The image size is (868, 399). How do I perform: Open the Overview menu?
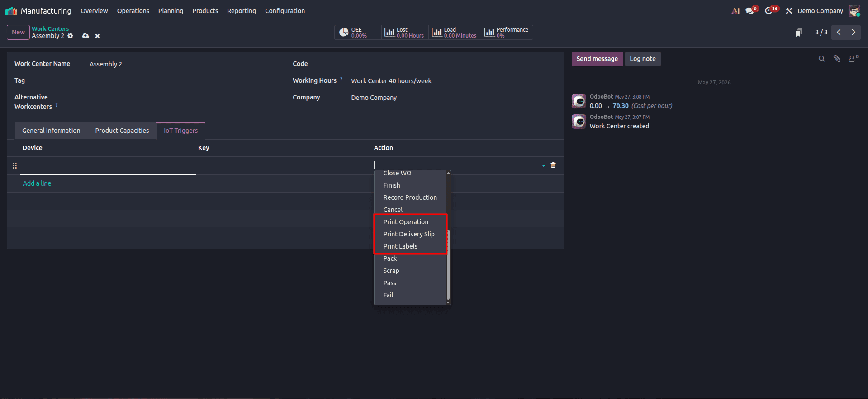94,11
